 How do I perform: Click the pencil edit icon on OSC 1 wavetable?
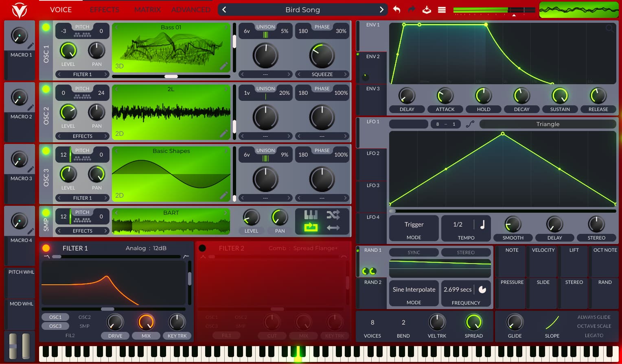(223, 66)
